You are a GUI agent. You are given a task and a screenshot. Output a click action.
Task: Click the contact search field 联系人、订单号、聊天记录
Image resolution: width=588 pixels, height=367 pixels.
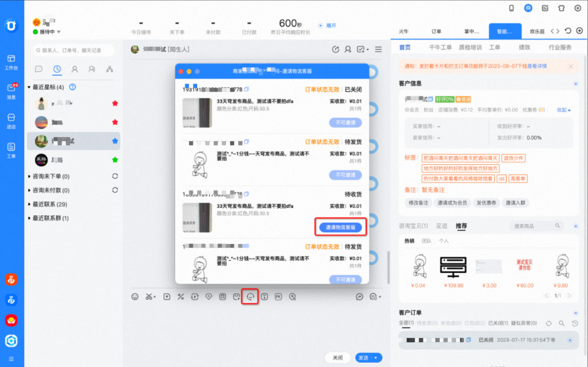coord(73,50)
